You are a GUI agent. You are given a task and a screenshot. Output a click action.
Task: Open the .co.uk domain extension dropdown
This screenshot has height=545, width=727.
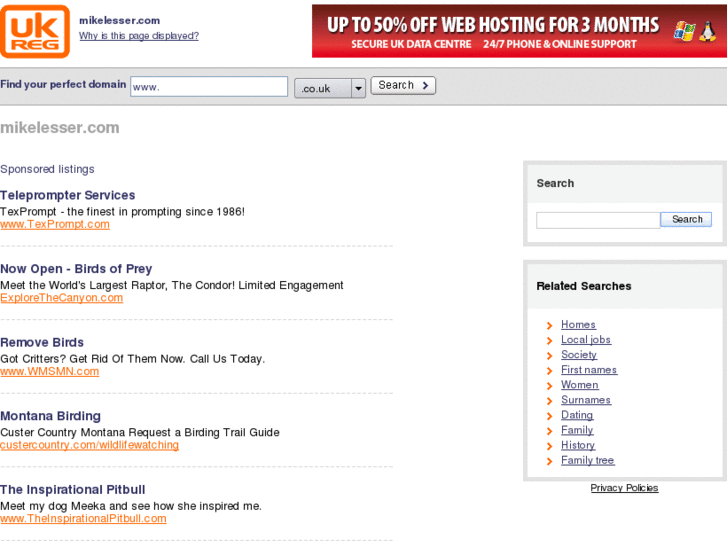(330, 88)
